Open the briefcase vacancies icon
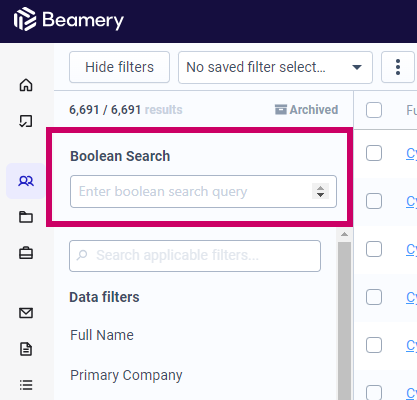The height and width of the screenshot is (400, 417). click(x=26, y=253)
